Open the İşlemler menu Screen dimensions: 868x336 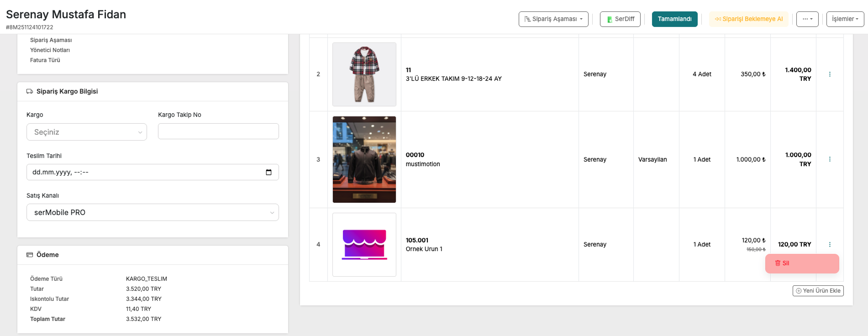[845, 19]
